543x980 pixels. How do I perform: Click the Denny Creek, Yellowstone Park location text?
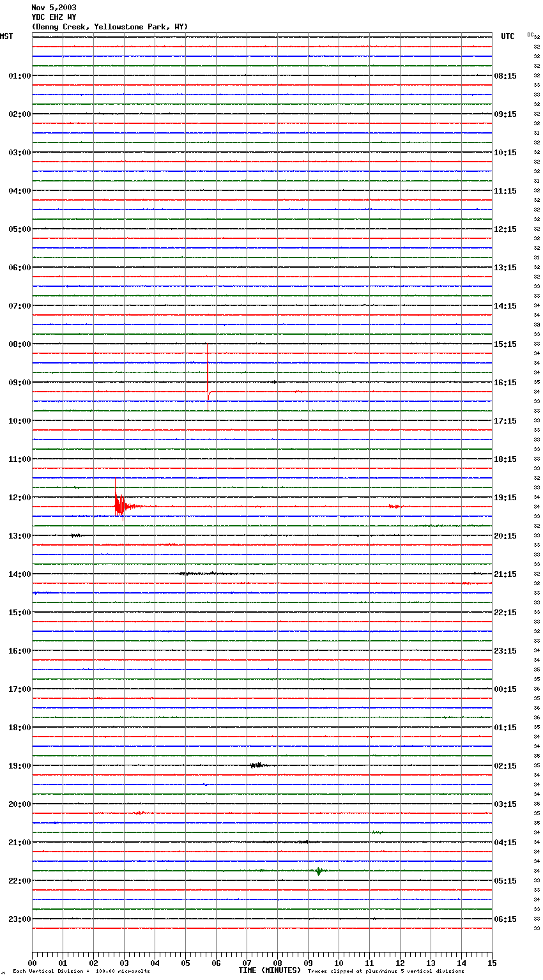point(110,27)
